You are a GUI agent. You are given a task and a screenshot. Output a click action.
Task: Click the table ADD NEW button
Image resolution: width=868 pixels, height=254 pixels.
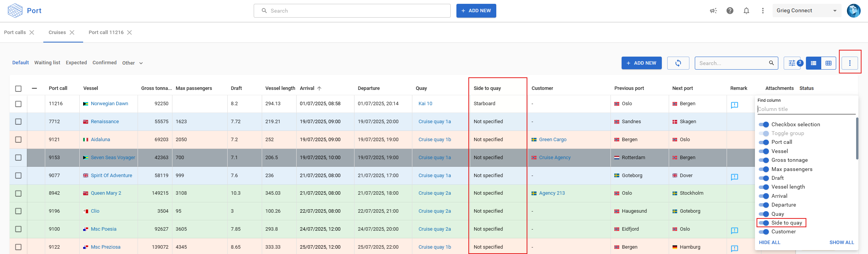(642, 63)
